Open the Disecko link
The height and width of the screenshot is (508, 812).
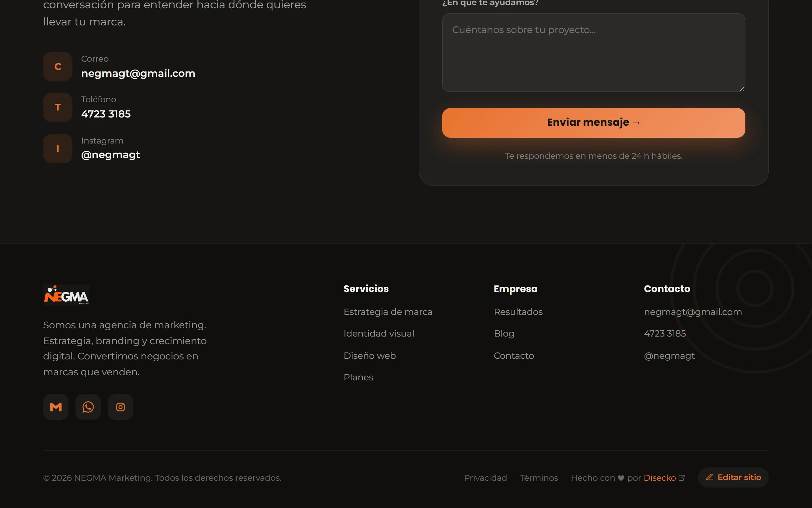[660, 478]
